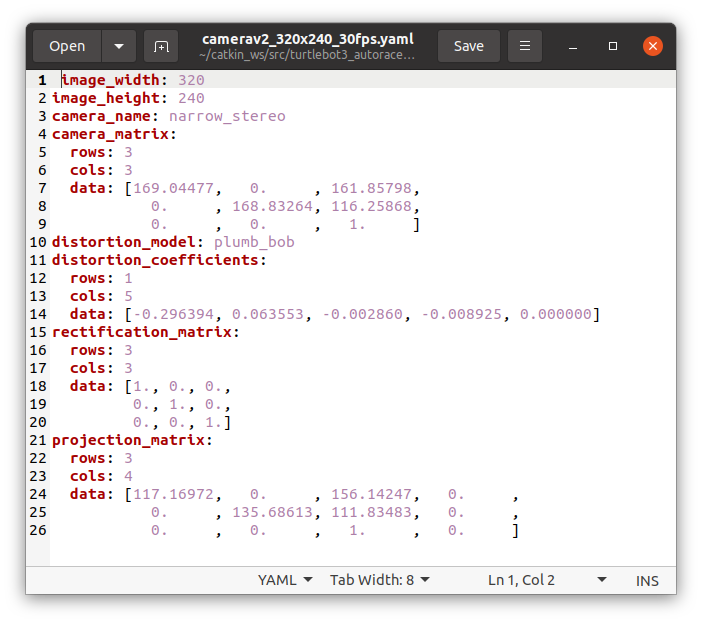702x623 pixels.
Task: Maximize the gedit window
Action: [613, 46]
